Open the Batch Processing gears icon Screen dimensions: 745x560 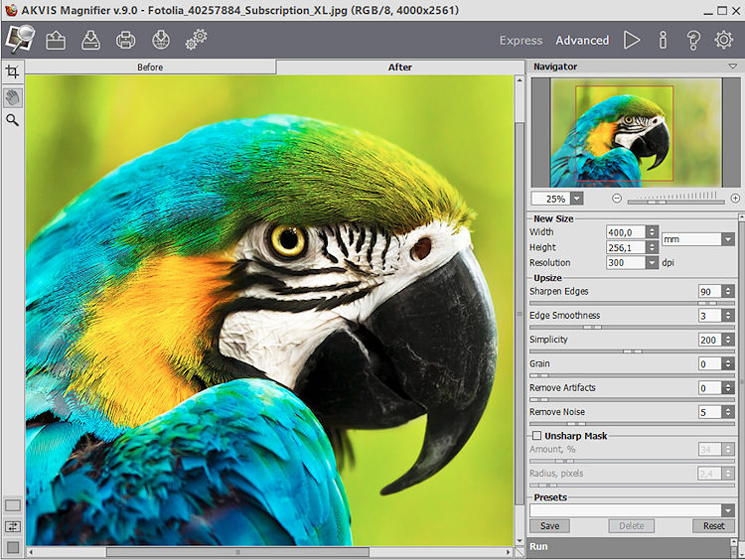(x=196, y=40)
